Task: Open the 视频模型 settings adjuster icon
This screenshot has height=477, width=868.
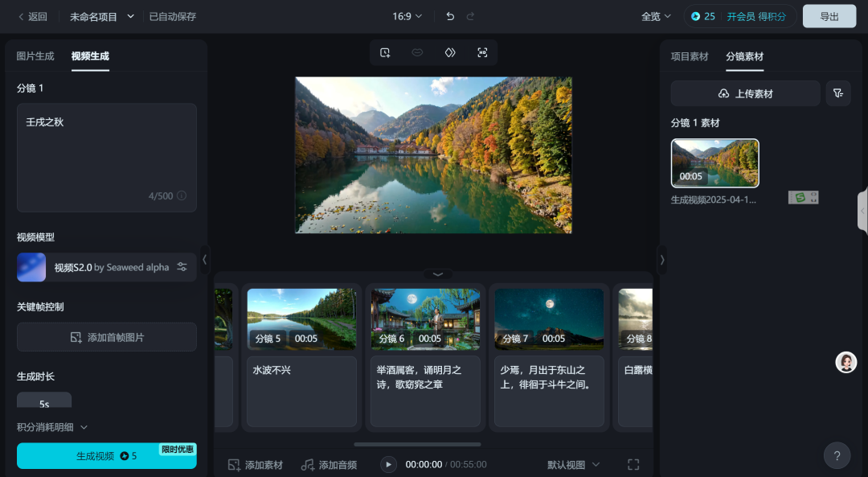Action: pyautogui.click(x=183, y=266)
